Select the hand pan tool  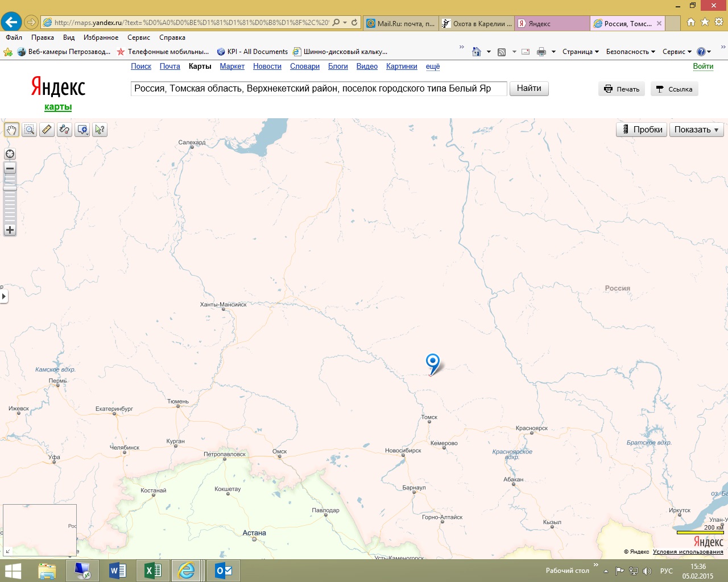coord(11,130)
